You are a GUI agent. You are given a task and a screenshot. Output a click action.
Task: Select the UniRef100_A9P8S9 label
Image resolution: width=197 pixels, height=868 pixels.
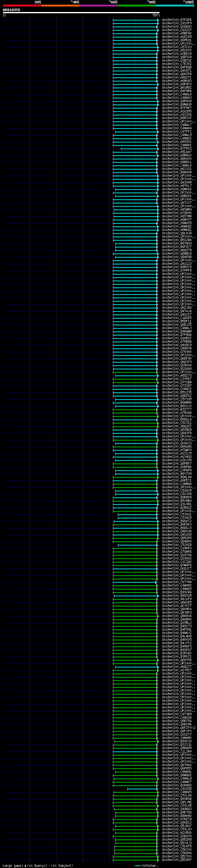coord(176,101)
